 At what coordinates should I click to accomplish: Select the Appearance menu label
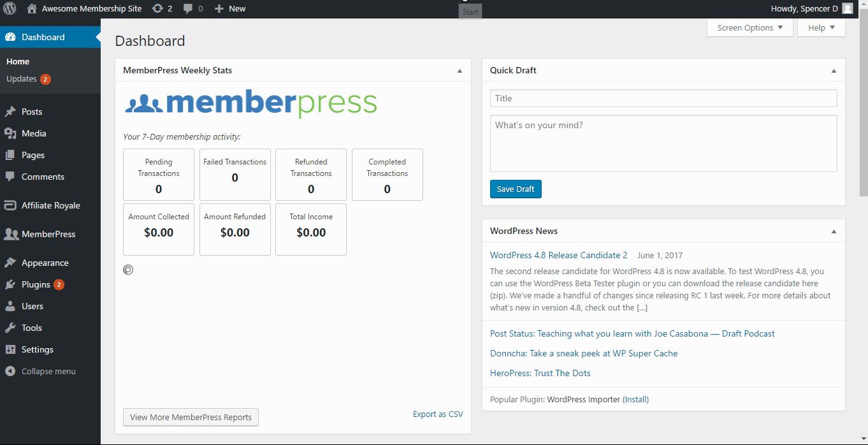[45, 263]
